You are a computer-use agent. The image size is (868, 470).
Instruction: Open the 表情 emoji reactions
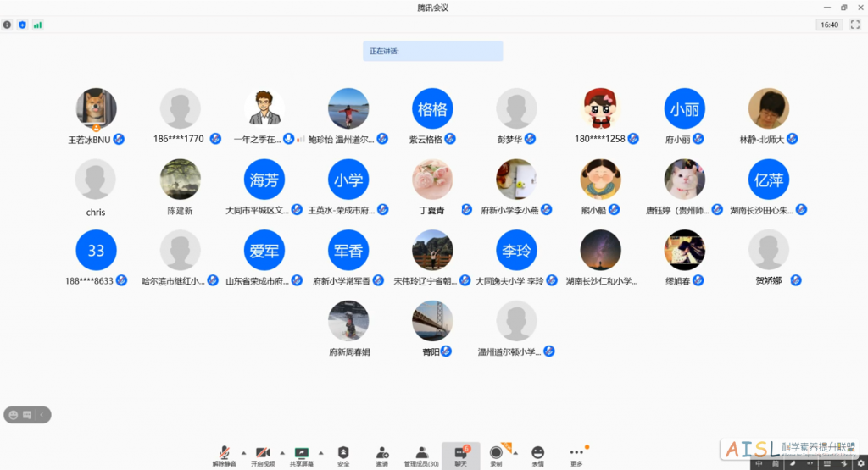537,456
